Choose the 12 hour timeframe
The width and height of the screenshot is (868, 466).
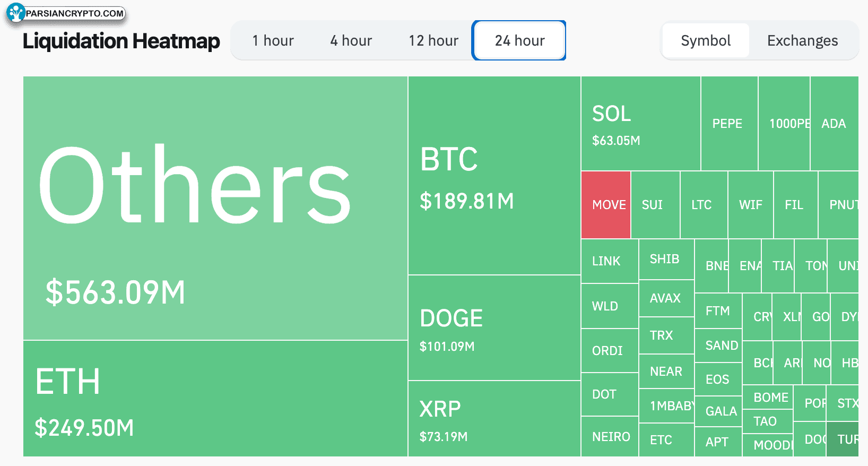pyautogui.click(x=433, y=40)
